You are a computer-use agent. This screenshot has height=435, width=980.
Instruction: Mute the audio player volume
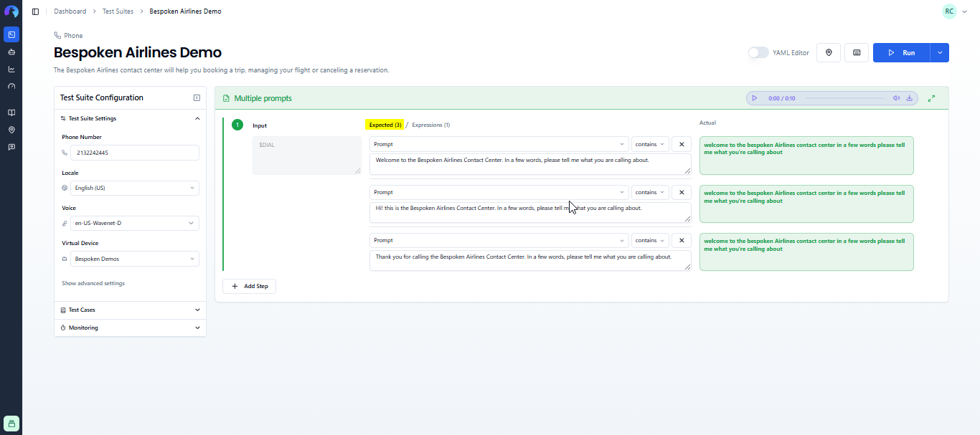click(x=896, y=98)
